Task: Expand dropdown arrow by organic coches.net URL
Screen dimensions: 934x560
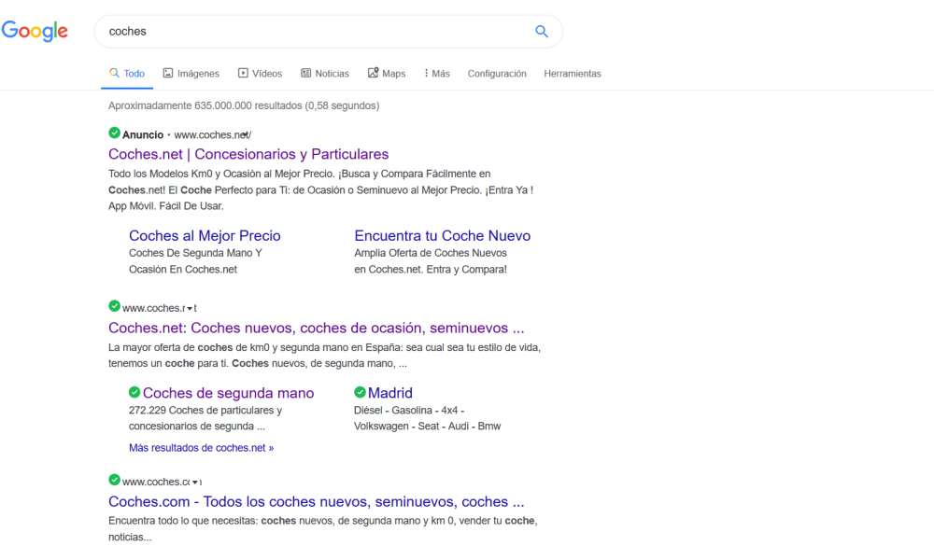Action: click(x=188, y=309)
